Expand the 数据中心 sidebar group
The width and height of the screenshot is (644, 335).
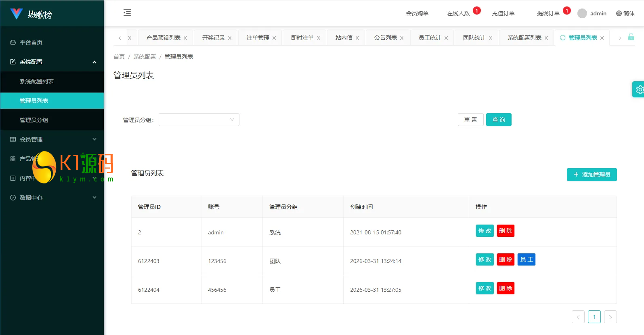click(x=52, y=198)
